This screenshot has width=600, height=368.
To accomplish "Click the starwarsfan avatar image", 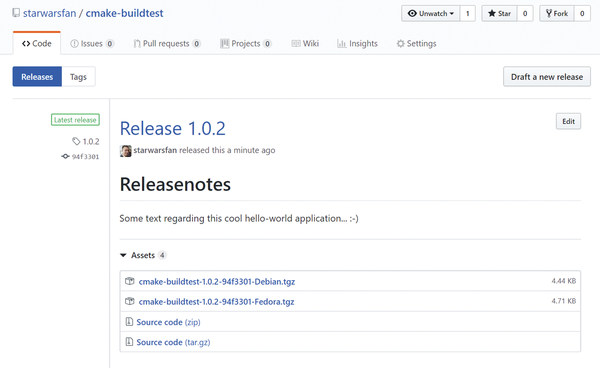I will pyautogui.click(x=126, y=151).
